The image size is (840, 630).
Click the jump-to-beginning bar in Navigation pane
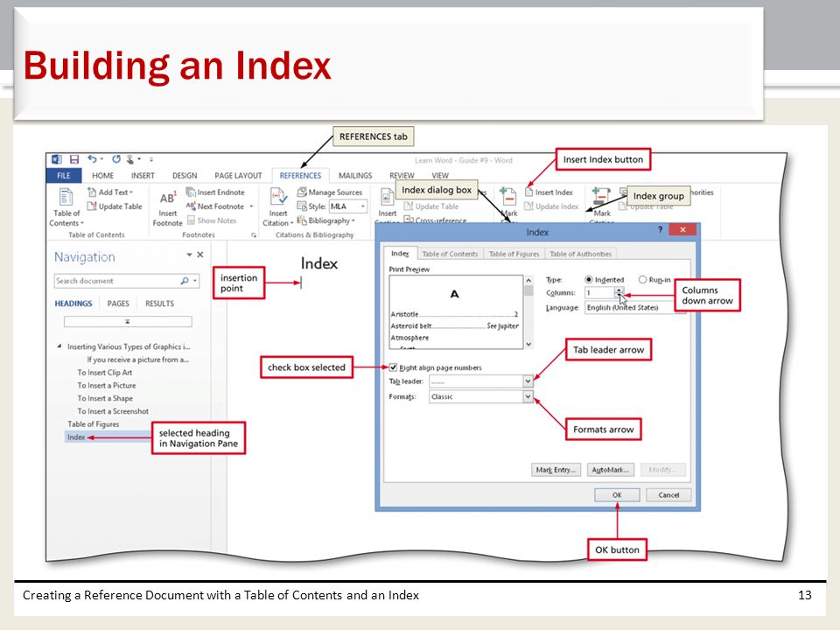coord(128,321)
